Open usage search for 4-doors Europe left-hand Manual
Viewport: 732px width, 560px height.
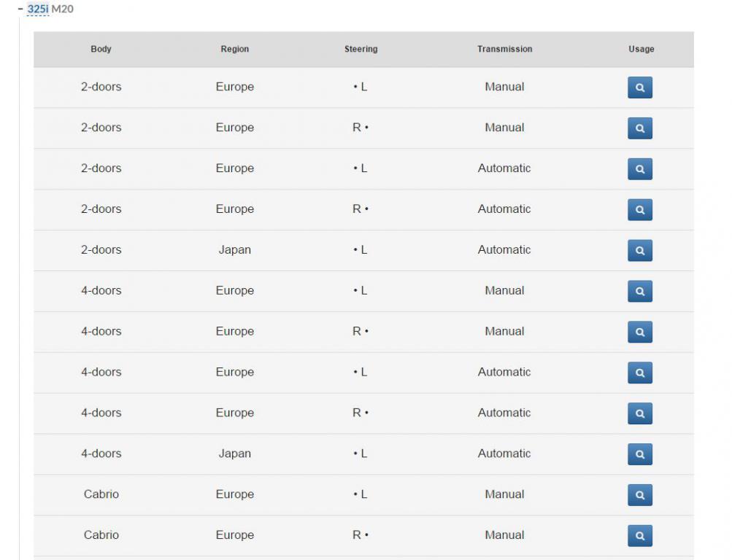639,292
